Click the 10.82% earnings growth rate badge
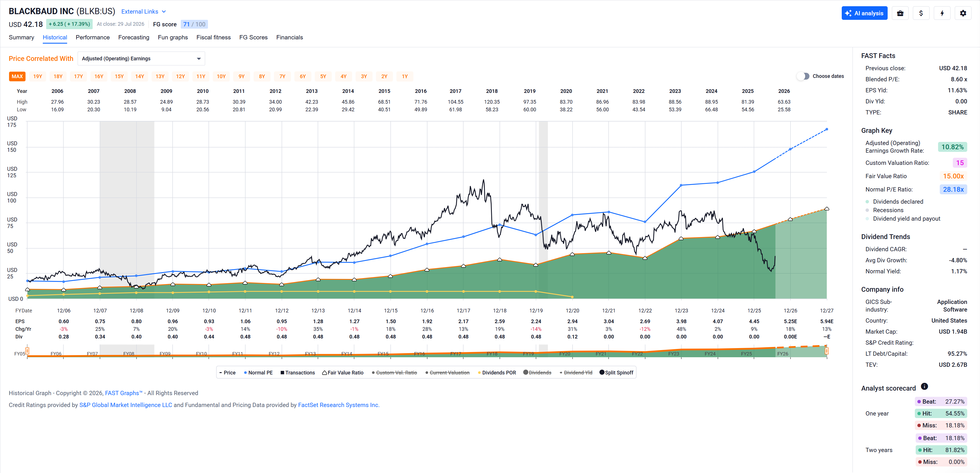 (x=952, y=147)
